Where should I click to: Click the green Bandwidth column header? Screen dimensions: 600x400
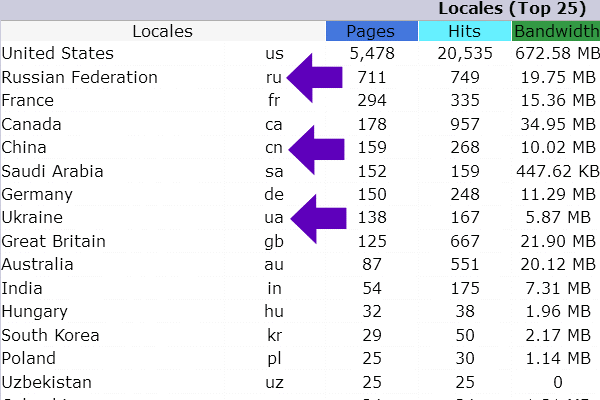556,31
